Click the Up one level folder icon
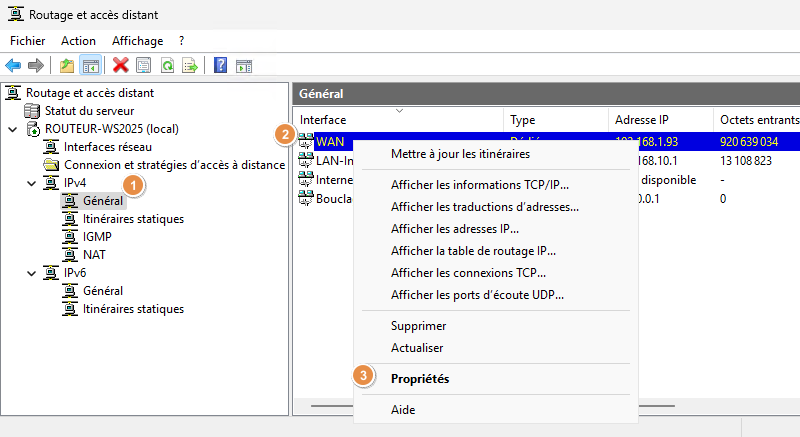 coord(67,65)
